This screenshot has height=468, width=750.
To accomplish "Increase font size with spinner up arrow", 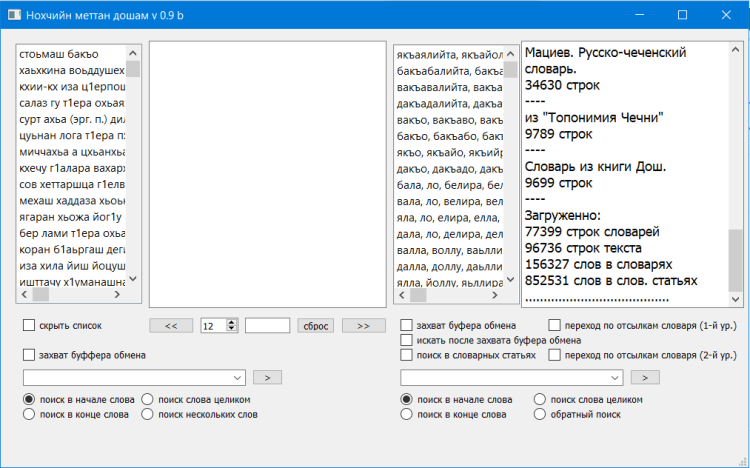I will pyautogui.click(x=232, y=322).
